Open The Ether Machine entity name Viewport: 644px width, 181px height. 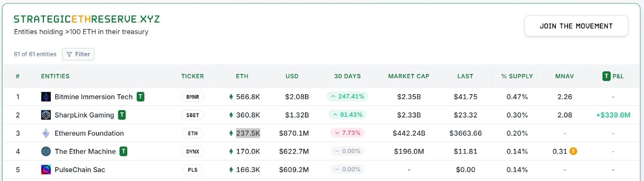[85, 152]
